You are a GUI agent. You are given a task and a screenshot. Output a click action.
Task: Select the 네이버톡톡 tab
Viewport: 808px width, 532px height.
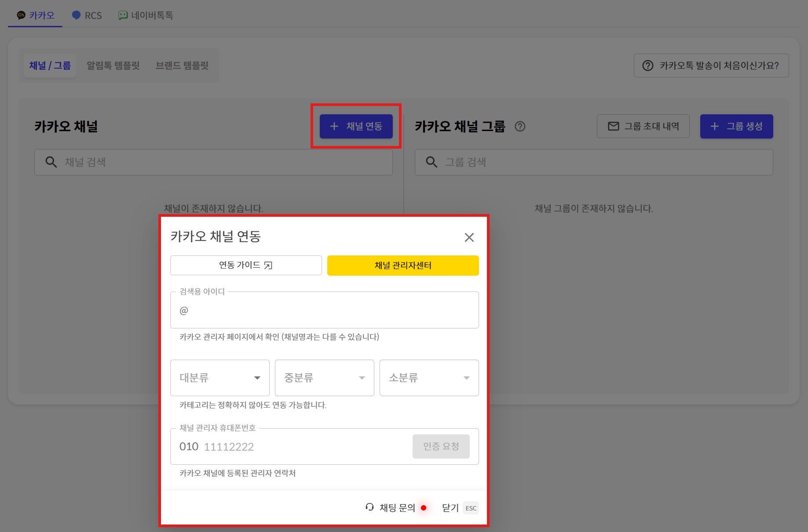[146, 15]
